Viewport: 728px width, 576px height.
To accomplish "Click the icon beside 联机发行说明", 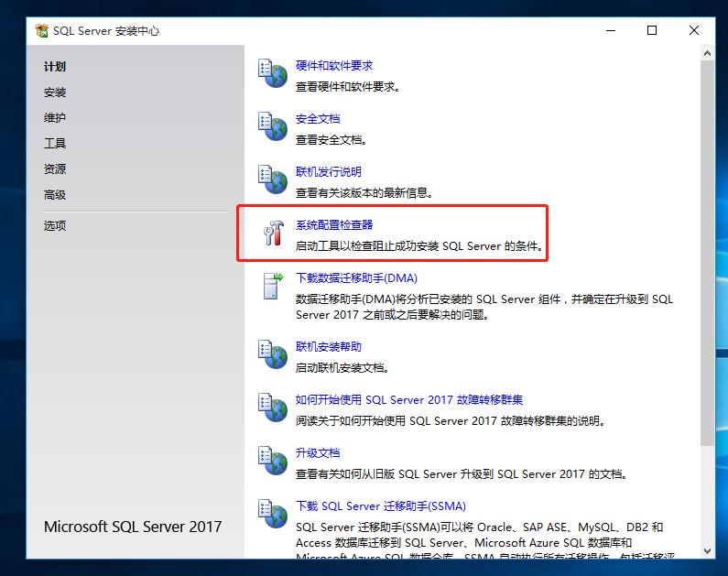I will click(x=273, y=179).
